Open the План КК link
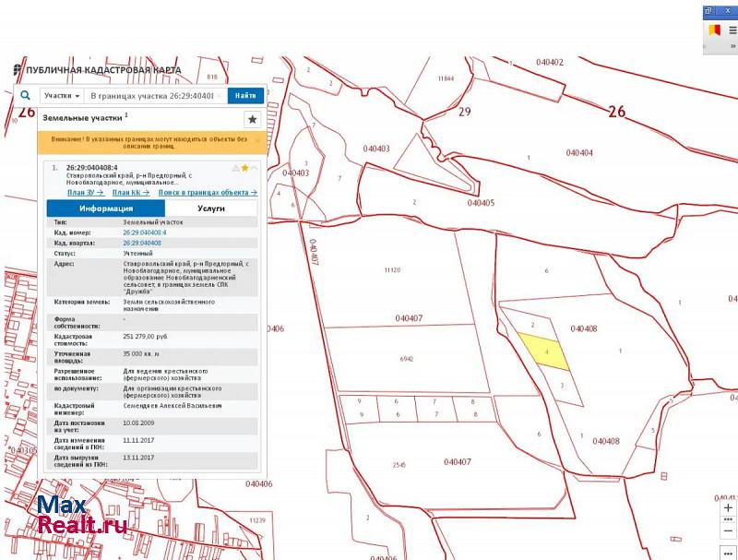738x560 pixels. [x=130, y=193]
